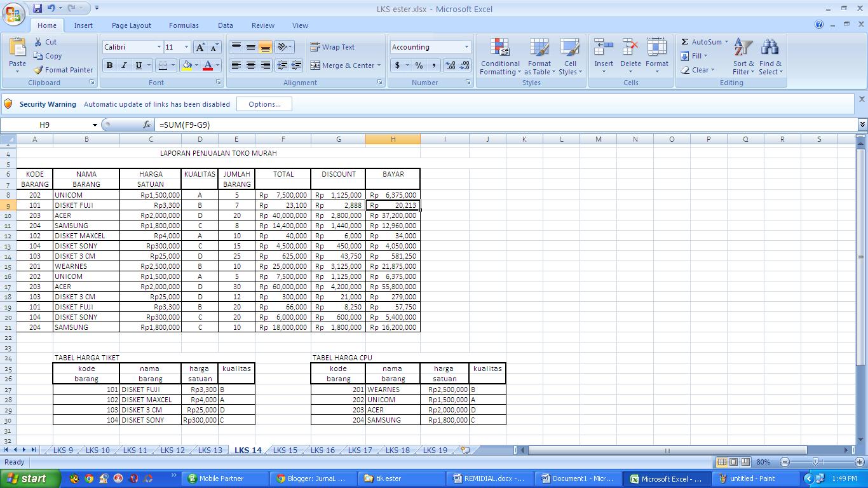This screenshot has height=488, width=868.
Task: Click the zoom slider handle
Action: pos(816,462)
